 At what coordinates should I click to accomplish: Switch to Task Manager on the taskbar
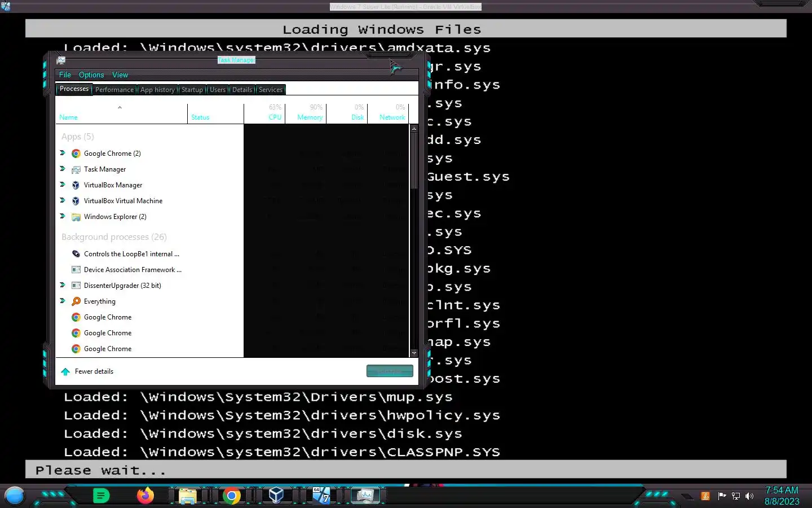pyautogui.click(x=365, y=496)
